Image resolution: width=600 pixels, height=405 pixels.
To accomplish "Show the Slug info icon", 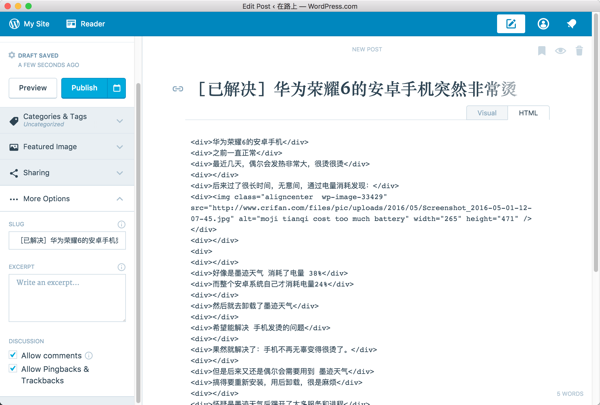I will coord(121,224).
